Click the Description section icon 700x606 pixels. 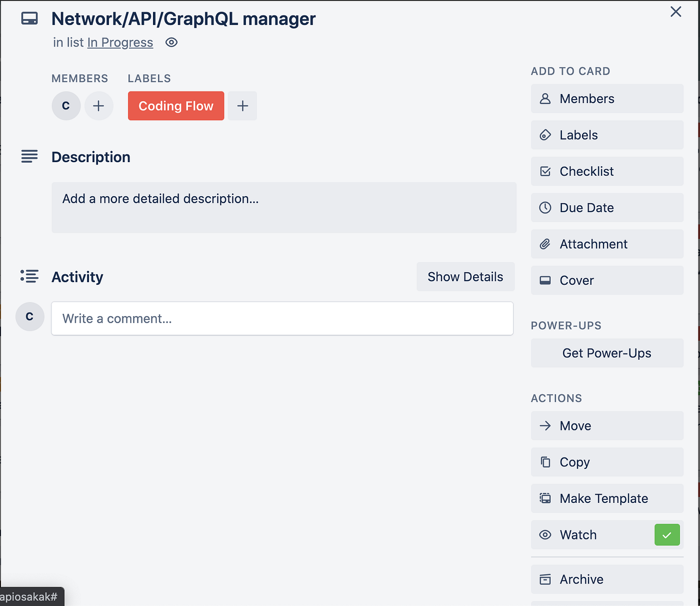tap(29, 157)
